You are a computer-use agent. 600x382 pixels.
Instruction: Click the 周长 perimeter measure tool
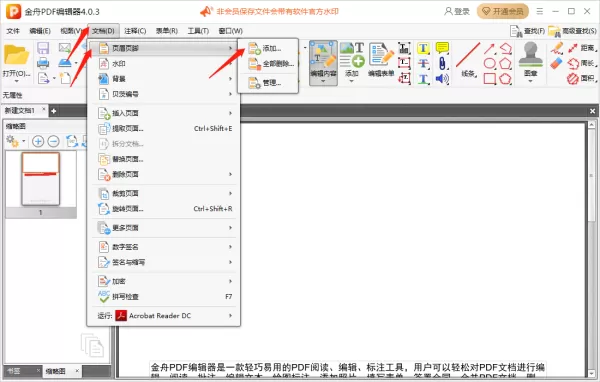[582, 64]
